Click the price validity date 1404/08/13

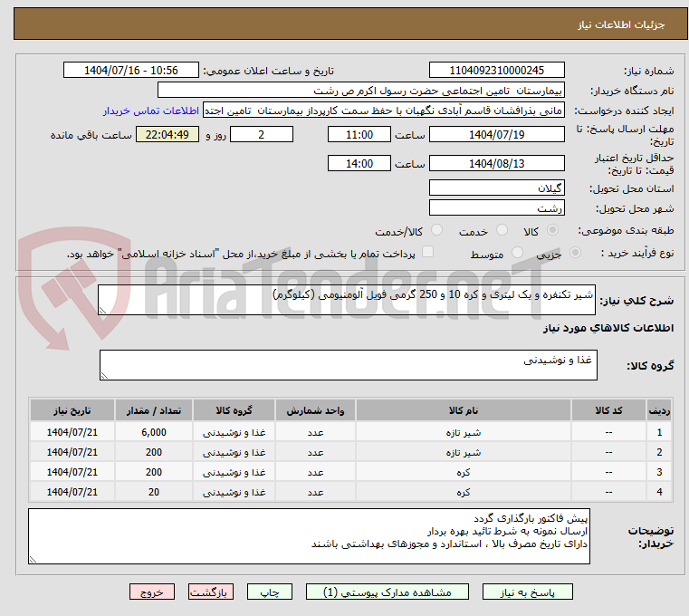coord(496,163)
